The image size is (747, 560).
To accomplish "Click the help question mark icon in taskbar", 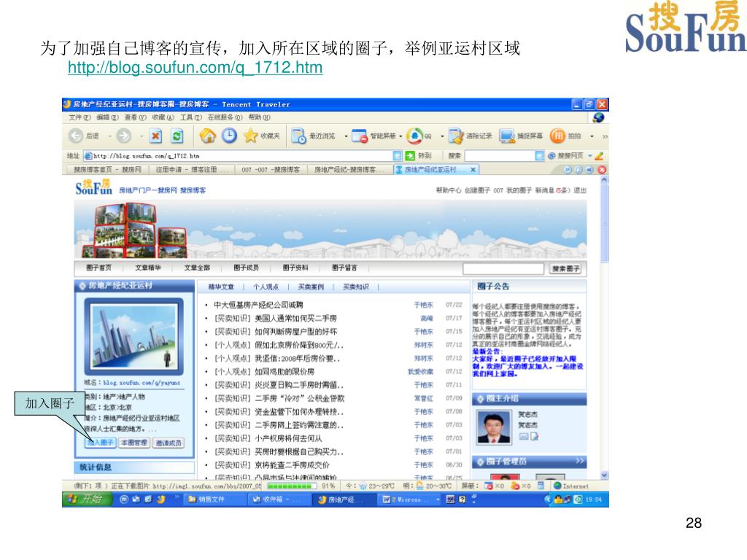I will 462,499.
